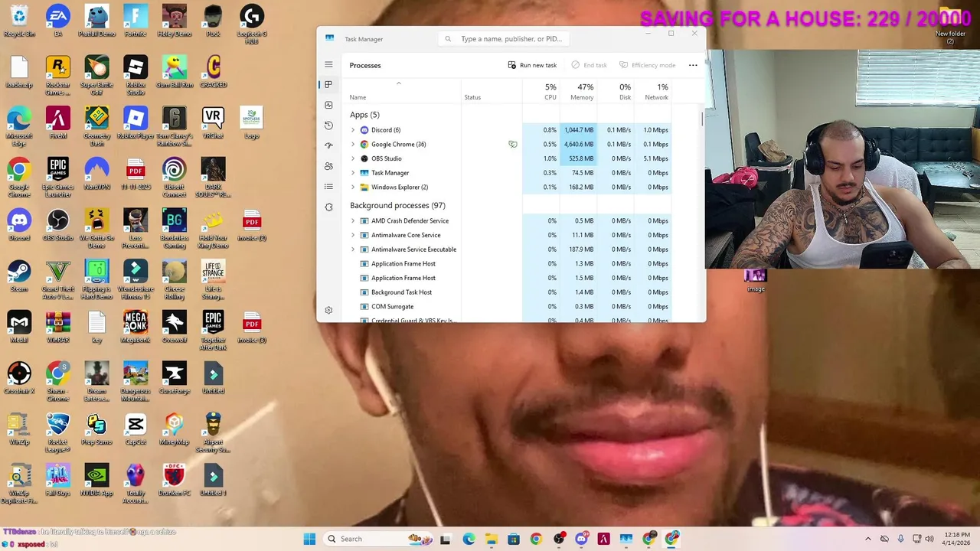The width and height of the screenshot is (980, 551).
Task: Open the Details page in Task Manager sidebar
Action: (328, 187)
